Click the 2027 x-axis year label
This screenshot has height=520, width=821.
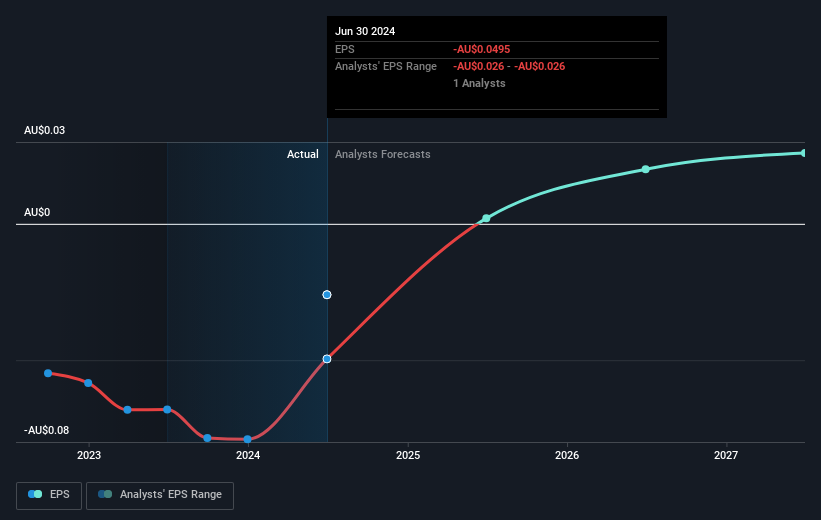tap(726, 455)
